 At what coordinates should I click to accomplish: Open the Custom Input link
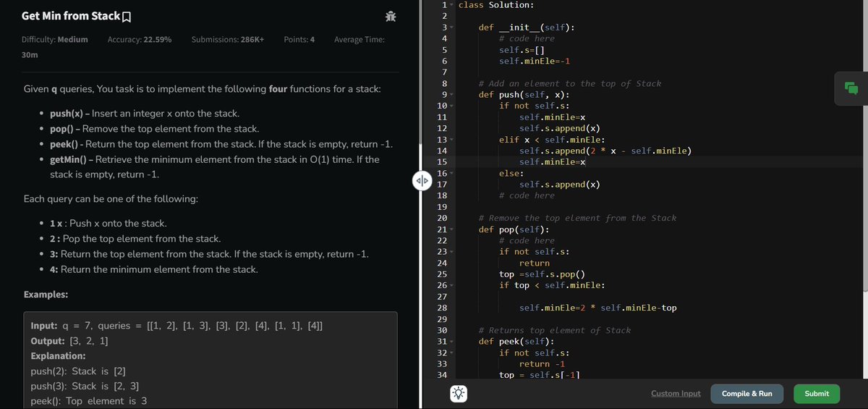tap(676, 393)
